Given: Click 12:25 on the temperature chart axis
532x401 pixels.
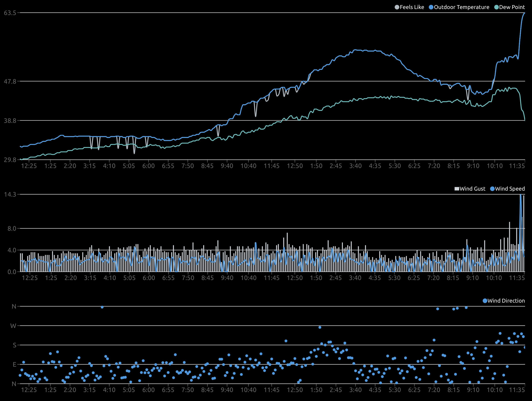Looking at the screenshot, I should [29, 166].
